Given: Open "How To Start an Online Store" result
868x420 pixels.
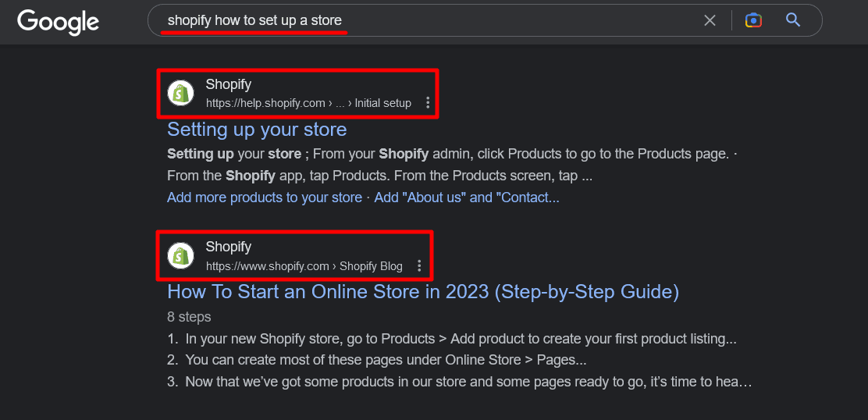Looking at the screenshot, I should click(423, 292).
